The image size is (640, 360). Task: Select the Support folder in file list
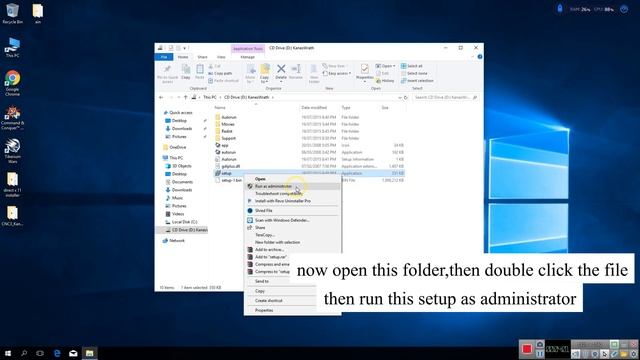[228, 138]
